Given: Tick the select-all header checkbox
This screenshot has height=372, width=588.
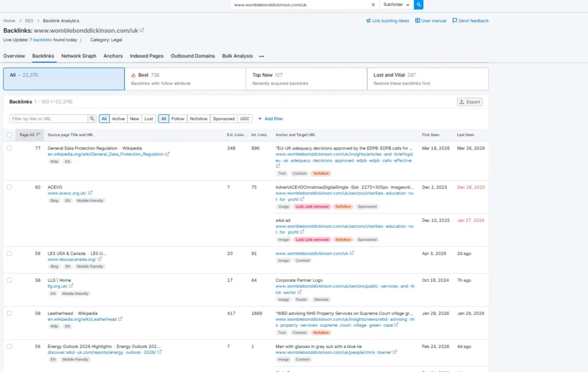Looking at the screenshot, I should tap(9, 135).
